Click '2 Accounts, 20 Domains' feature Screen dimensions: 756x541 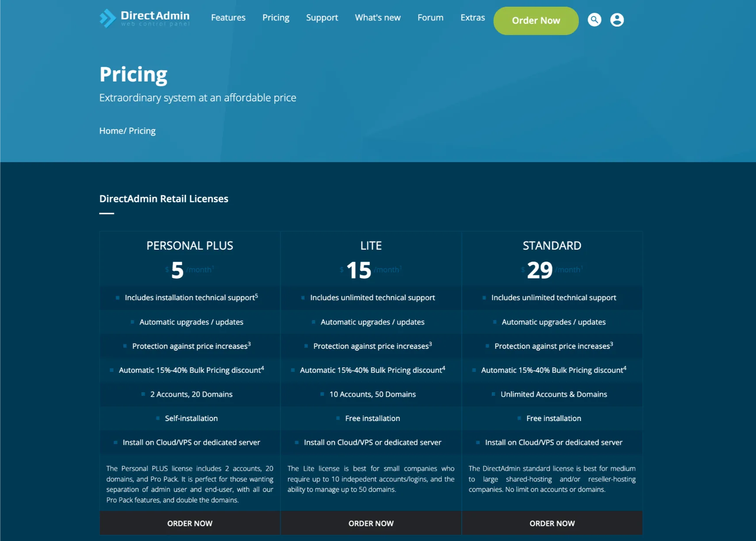(x=191, y=394)
